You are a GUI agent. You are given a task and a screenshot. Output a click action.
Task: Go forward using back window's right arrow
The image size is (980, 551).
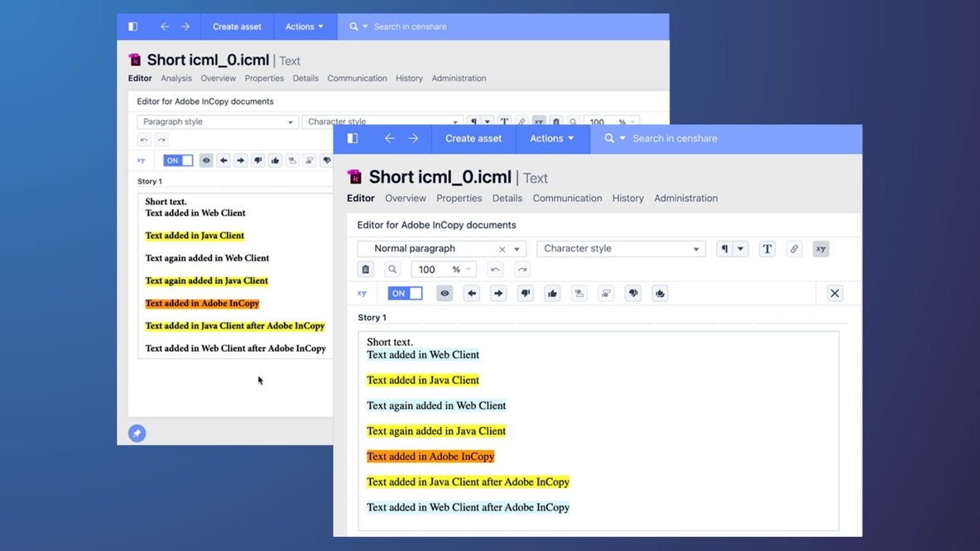point(185,26)
